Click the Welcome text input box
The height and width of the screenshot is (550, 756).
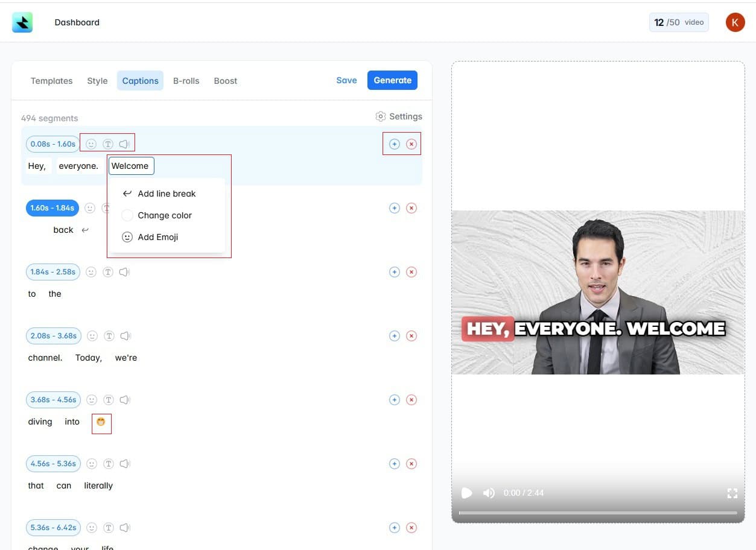pyautogui.click(x=130, y=165)
